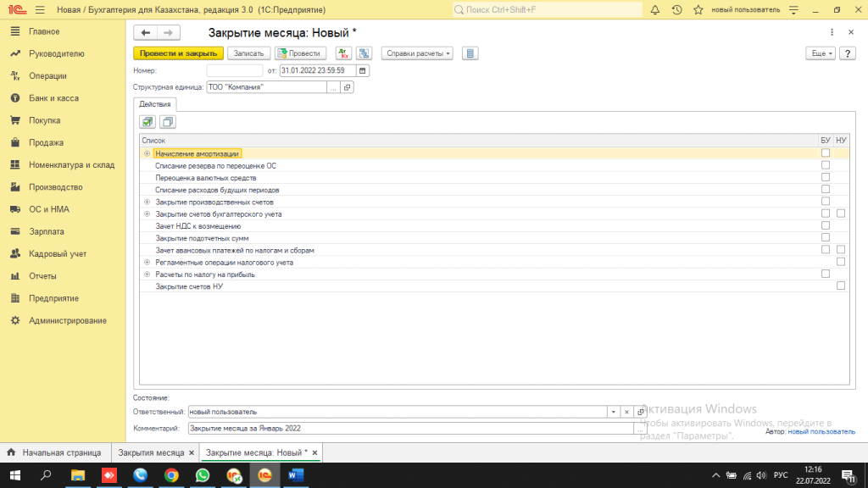
Task: Open the document structure icon in the toolbar
Action: 364,53
